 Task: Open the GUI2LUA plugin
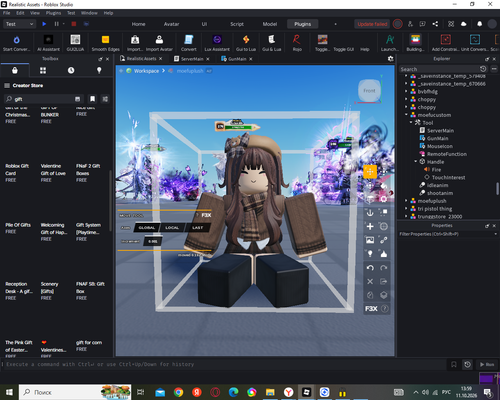click(x=75, y=43)
